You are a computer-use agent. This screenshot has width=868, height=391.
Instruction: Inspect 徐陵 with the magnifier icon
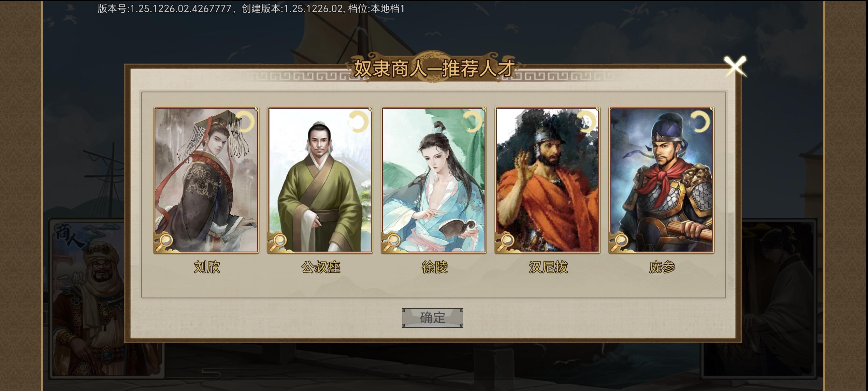393,241
